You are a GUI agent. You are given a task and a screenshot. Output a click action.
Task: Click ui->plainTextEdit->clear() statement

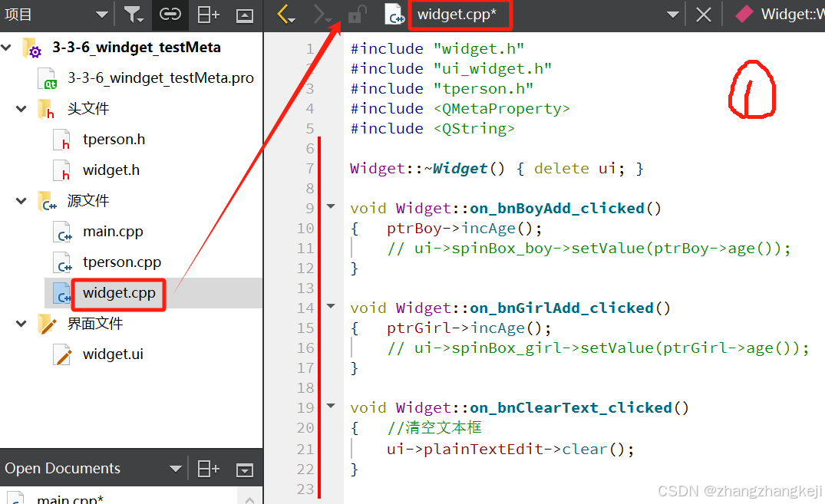(x=510, y=450)
